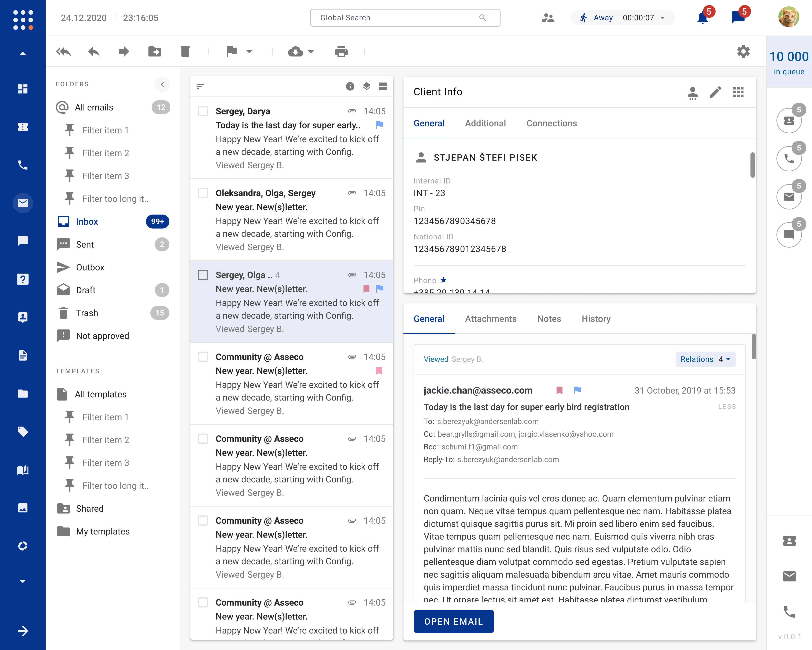Screen dimensions: 812x650
Task: Click the LESS link in the email header
Action: click(727, 407)
